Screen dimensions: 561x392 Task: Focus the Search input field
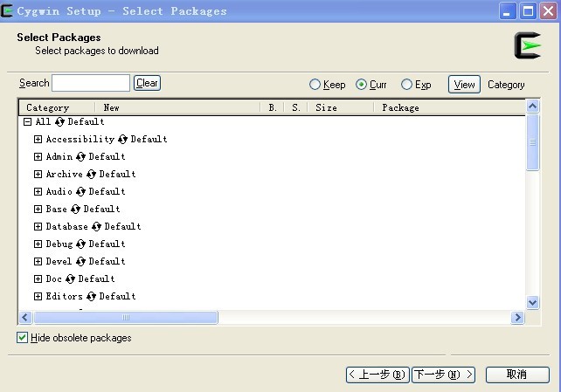coord(91,83)
